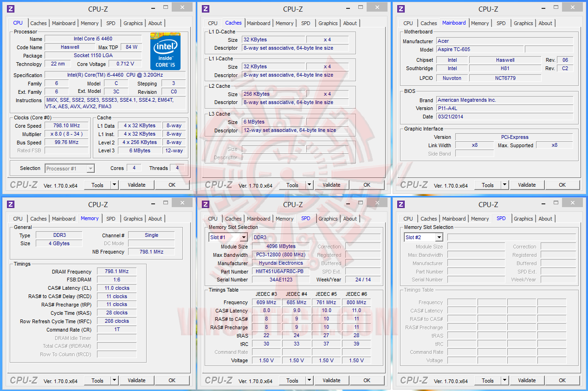The height and width of the screenshot is (391, 588).
Task: Click the manufacturer field 'Acer'
Action: click(x=504, y=41)
